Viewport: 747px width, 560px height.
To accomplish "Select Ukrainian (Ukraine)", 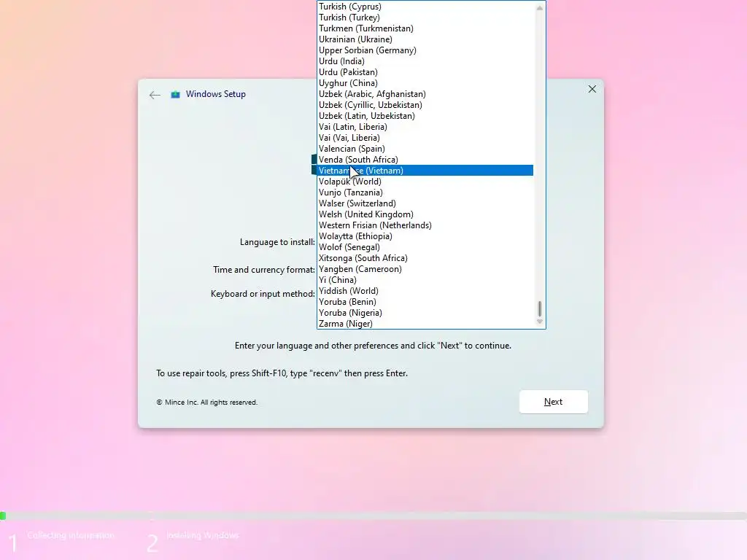I will point(425,39).
